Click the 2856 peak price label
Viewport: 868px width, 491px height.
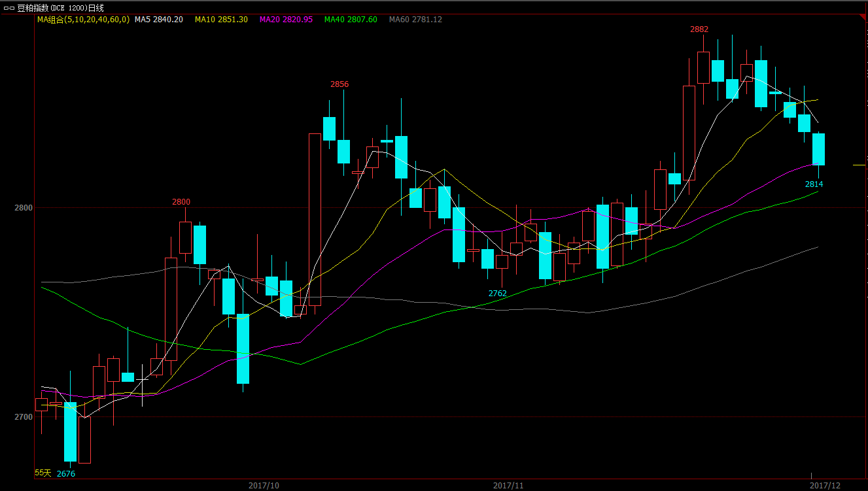tap(339, 84)
